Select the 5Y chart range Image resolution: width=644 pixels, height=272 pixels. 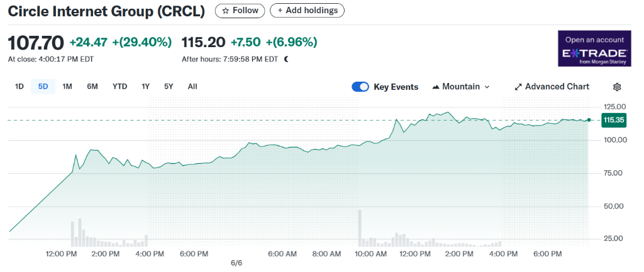[x=169, y=87]
